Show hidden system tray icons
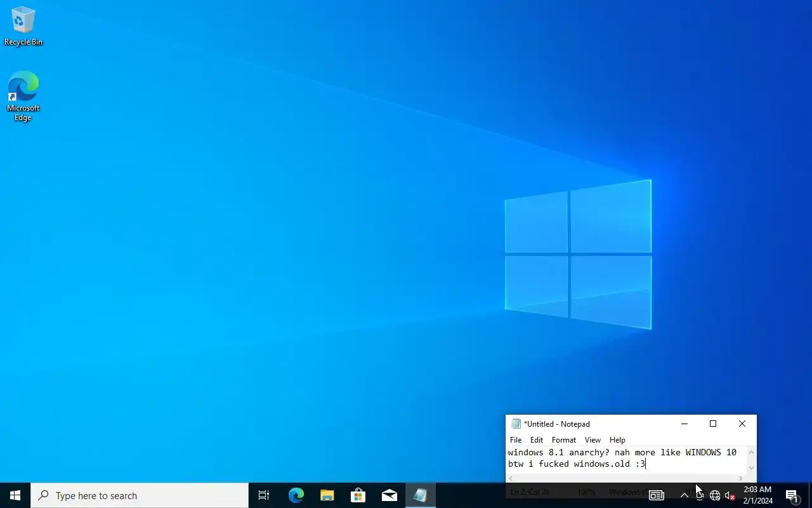This screenshot has width=812, height=508. (x=684, y=495)
